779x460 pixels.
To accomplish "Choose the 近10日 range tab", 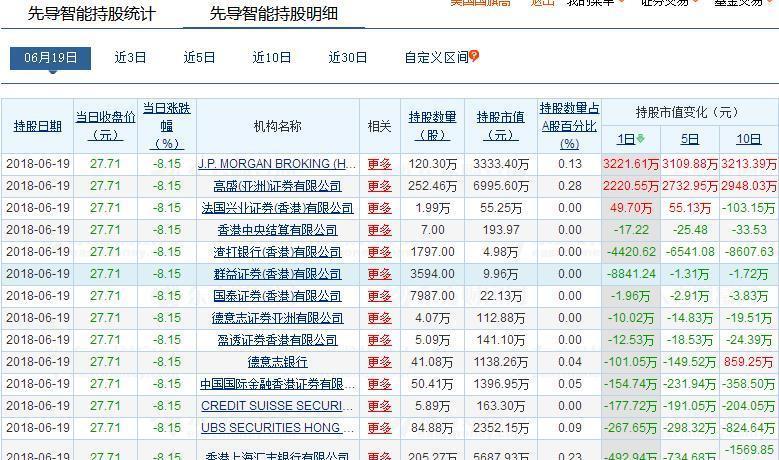I will [x=272, y=58].
